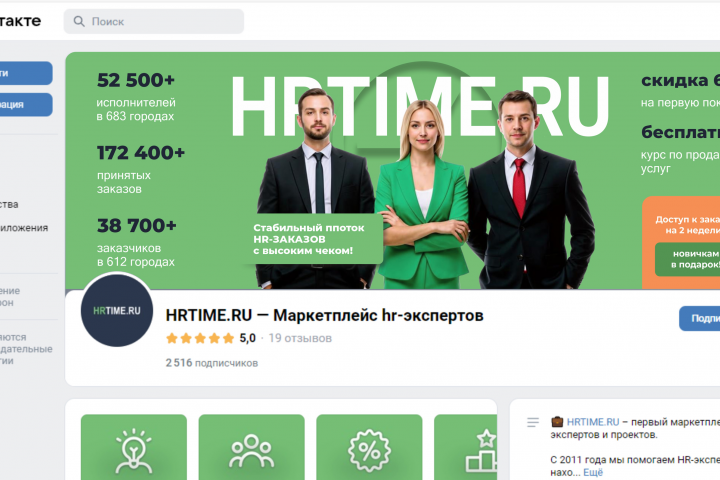
Task: Click the five-star rating
Action: (x=200, y=339)
